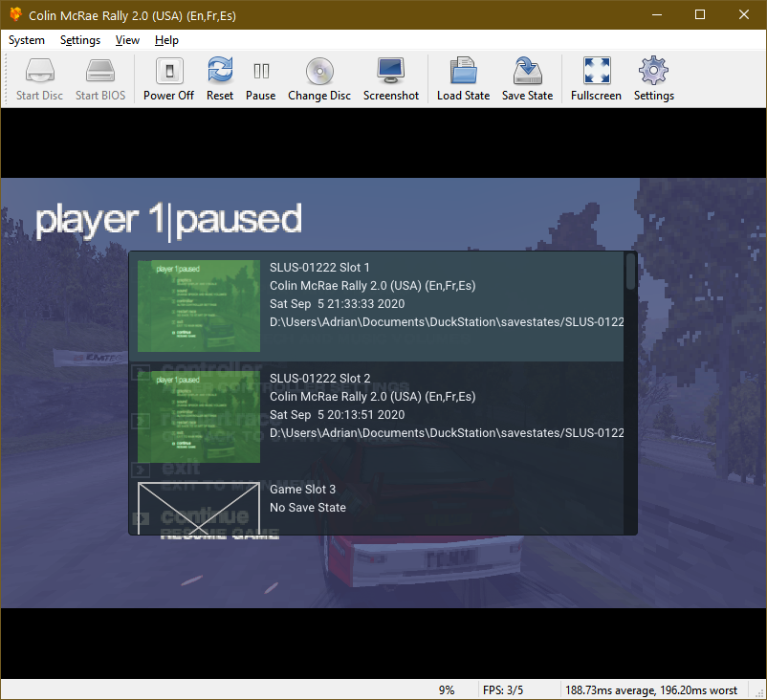This screenshot has width=767, height=700.
Task: Click the "SLUS-01222 Slot 1" title text
Action: [x=319, y=268]
